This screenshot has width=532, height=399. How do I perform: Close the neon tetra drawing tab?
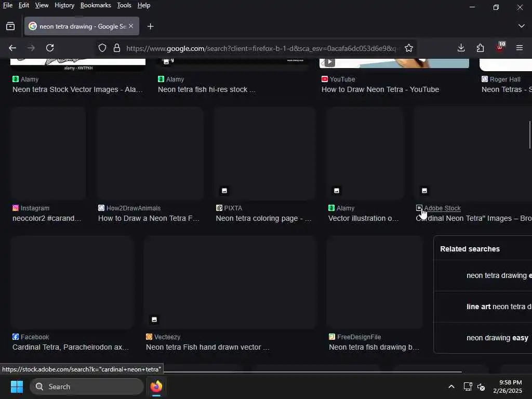coord(131,26)
